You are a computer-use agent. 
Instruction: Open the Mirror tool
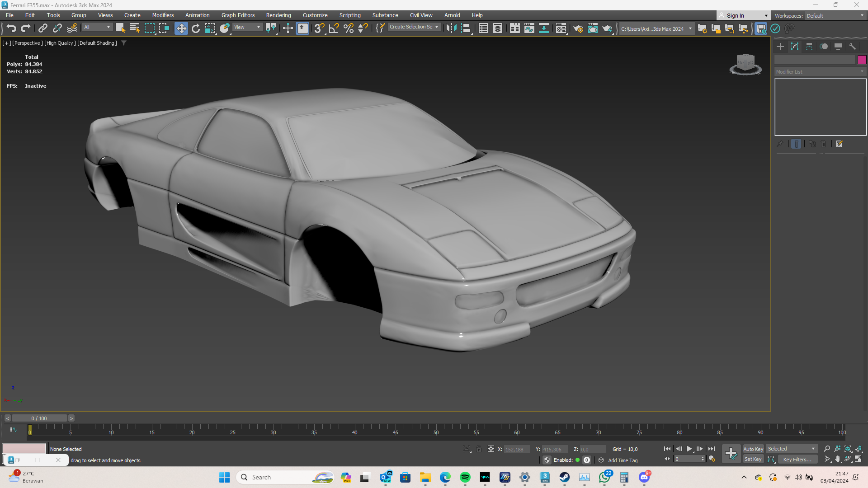pyautogui.click(x=451, y=28)
